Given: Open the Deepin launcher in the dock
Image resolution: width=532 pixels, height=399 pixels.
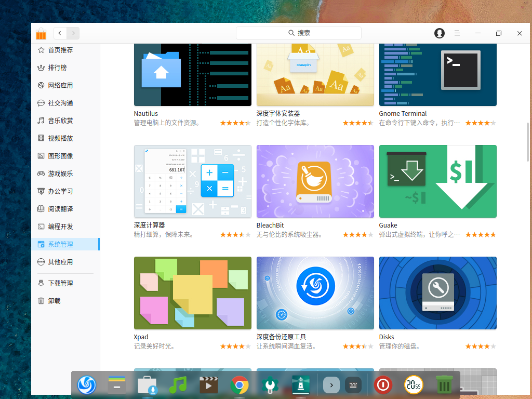Looking at the screenshot, I should pyautogui.click(x=87, y=385).
